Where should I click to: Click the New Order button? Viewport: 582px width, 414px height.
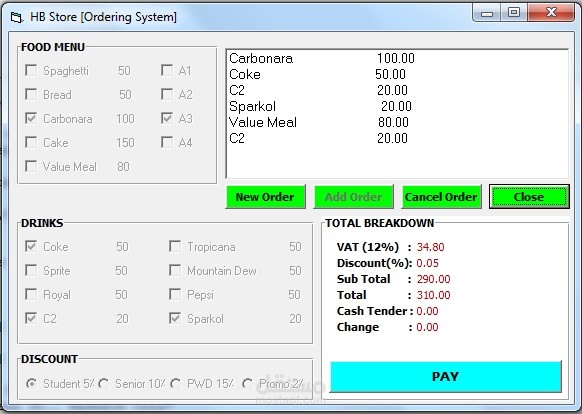pos(265,196)
